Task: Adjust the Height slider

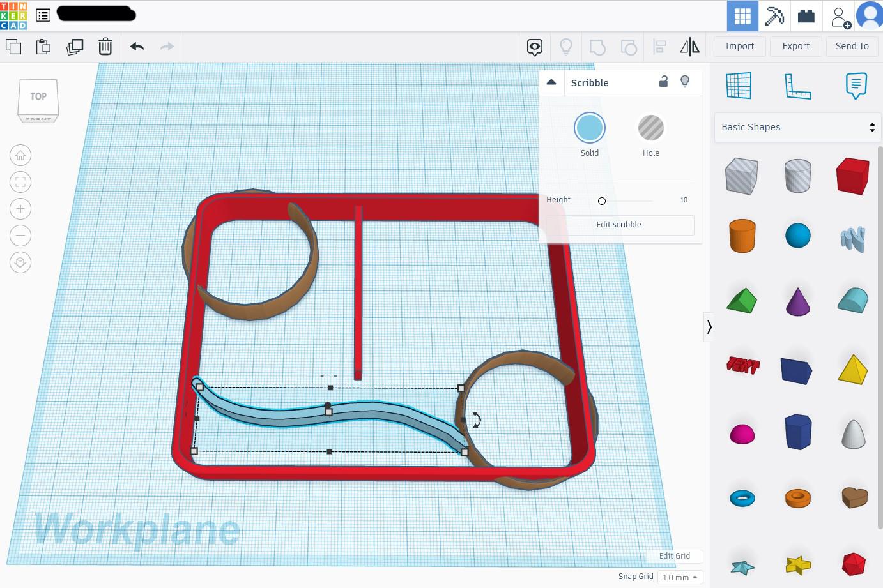Action: pos(601,201)
